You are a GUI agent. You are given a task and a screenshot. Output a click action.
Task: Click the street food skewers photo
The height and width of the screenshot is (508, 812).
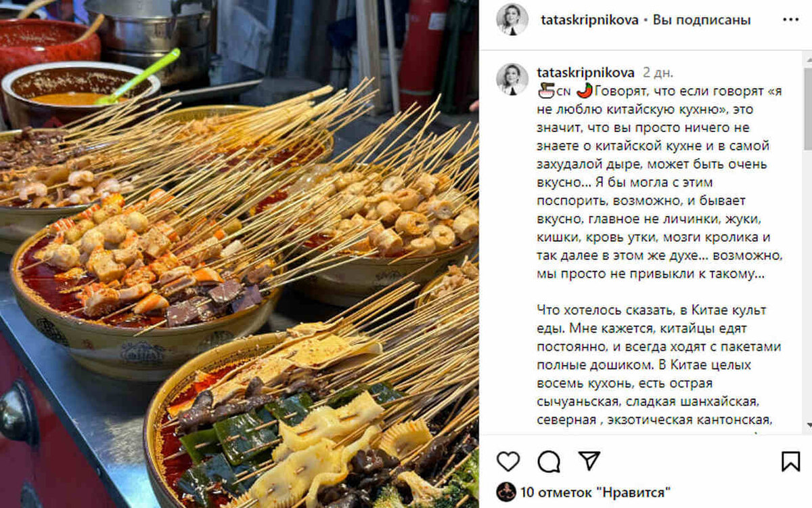[x=240, y=254]
